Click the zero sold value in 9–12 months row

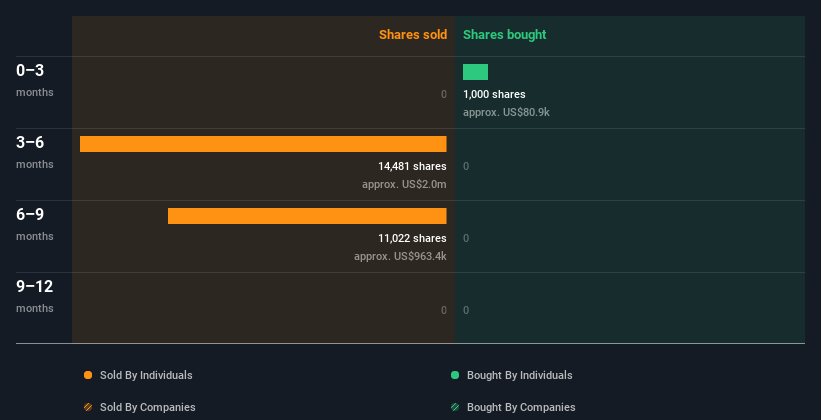click(444, 310)
